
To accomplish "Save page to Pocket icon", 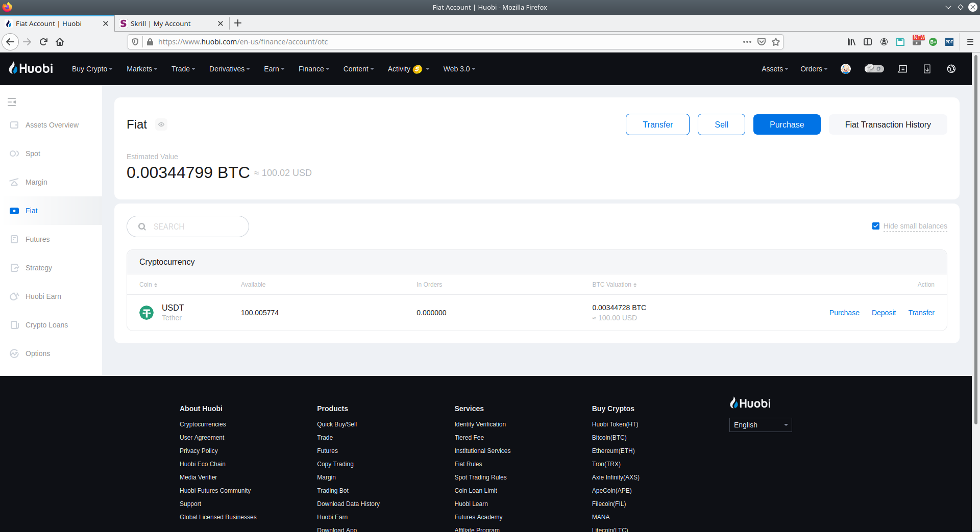I will point(762,42).
